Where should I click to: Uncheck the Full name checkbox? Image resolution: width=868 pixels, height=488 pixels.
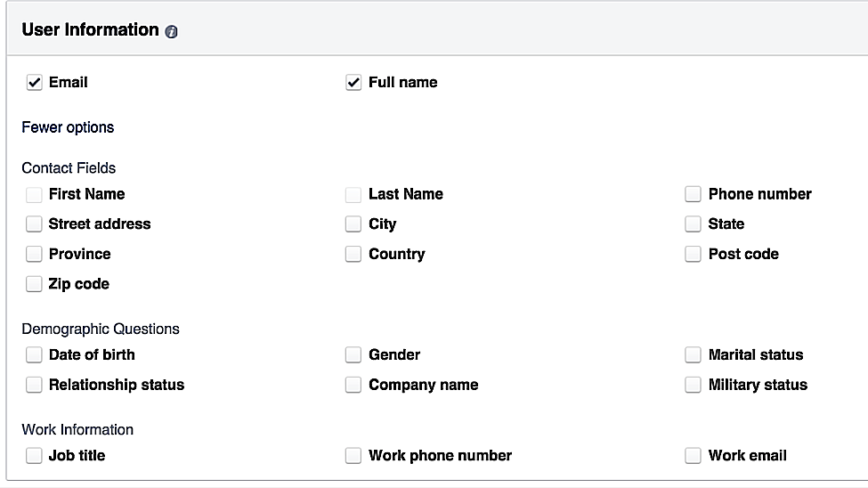click(353, 83)
